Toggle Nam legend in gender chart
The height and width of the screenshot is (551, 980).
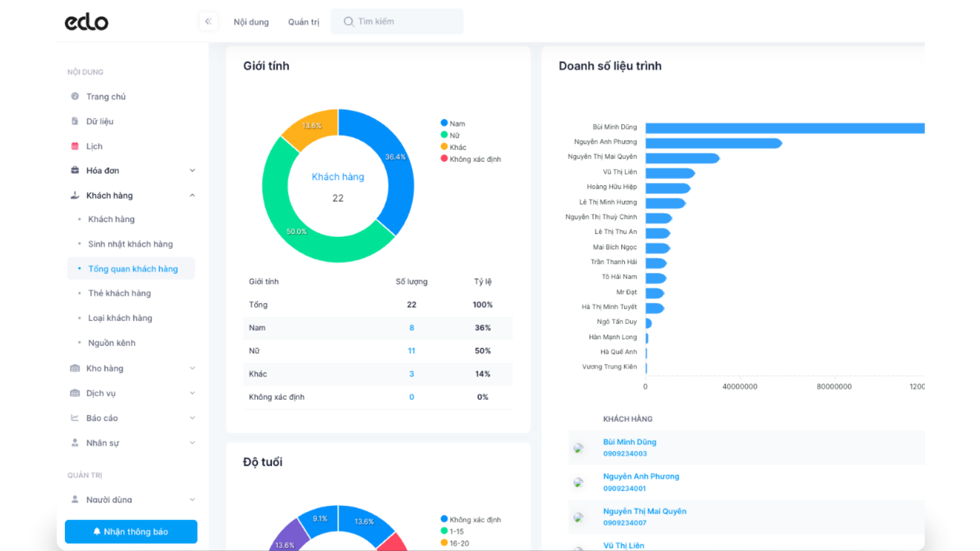coord(453,124)
